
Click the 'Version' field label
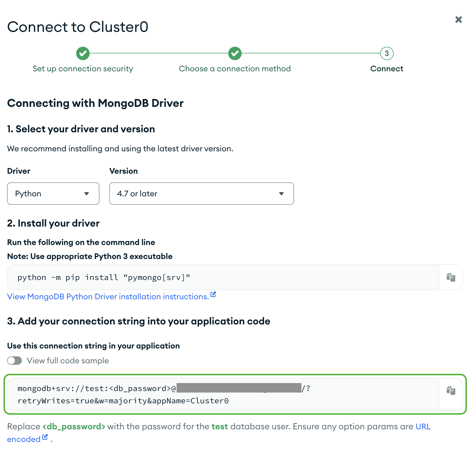click(x=123, y=171)
